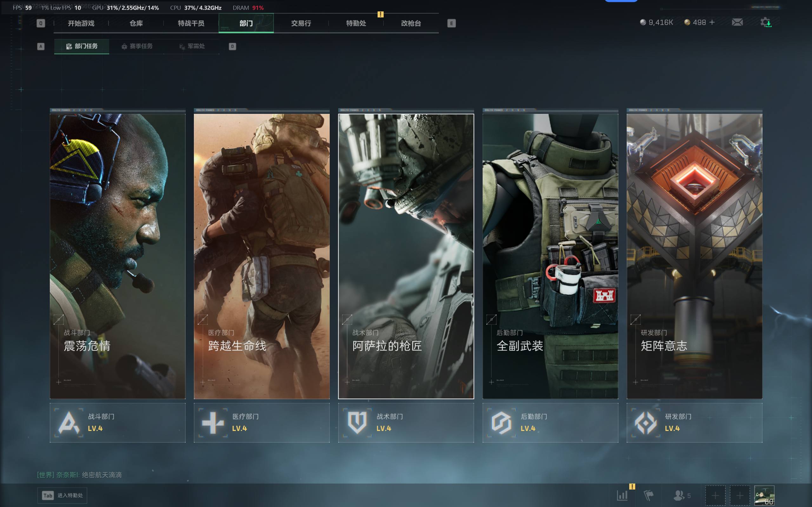
Task: Open the 全副武装 mission card
Action: coord(550,256)
